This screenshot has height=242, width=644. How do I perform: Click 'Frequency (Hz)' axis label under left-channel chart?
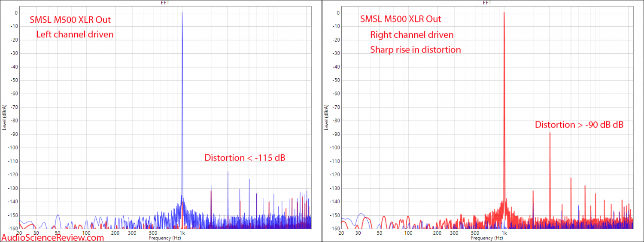coord(165,238)
